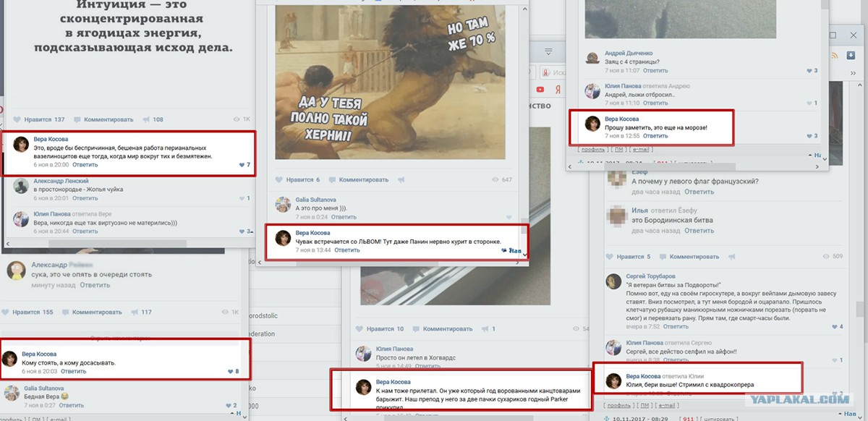Click Юлия Панова's avatar on Хогвардс comment
Image resolution: width=868 pixels, height=421 pixels.
point(364,353)
